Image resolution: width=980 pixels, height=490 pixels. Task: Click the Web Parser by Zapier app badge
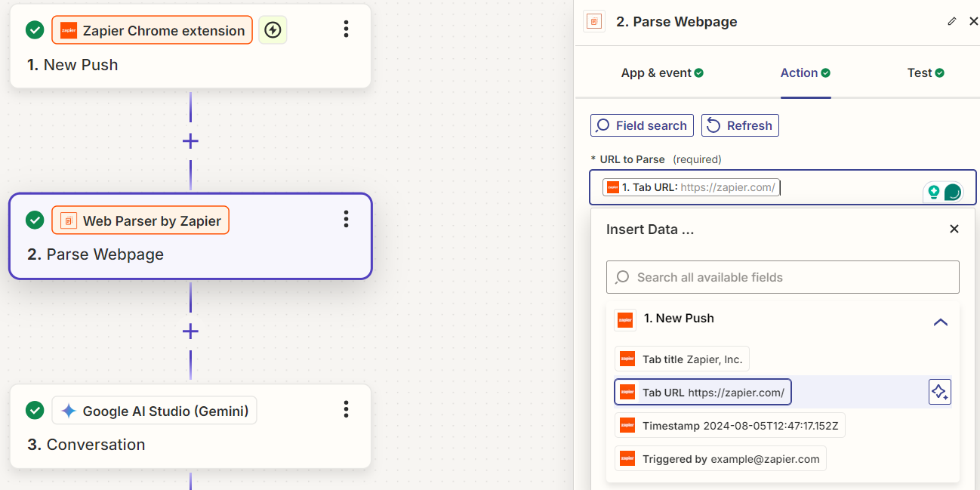[140, 220]
